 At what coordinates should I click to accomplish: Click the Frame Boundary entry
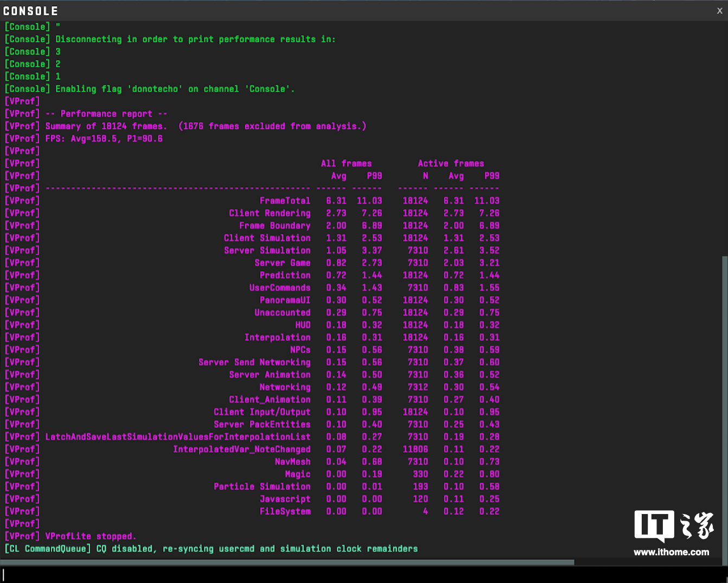(274, 226)
